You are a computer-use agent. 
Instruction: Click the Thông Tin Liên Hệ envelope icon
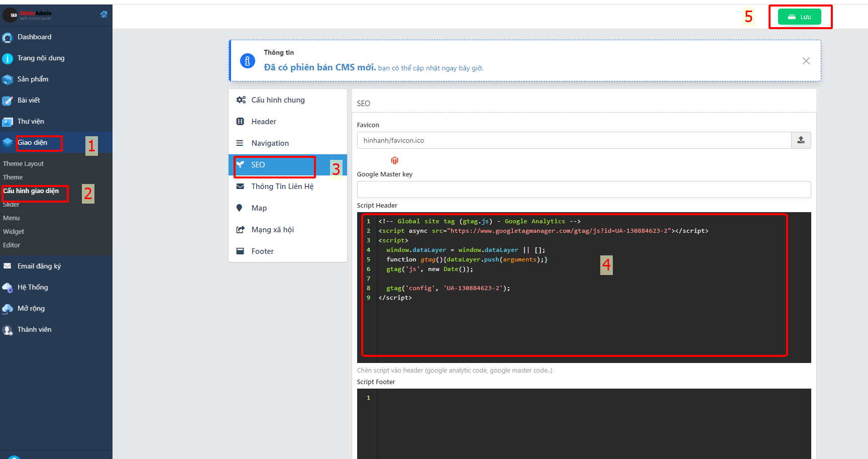tap(240, 186)
